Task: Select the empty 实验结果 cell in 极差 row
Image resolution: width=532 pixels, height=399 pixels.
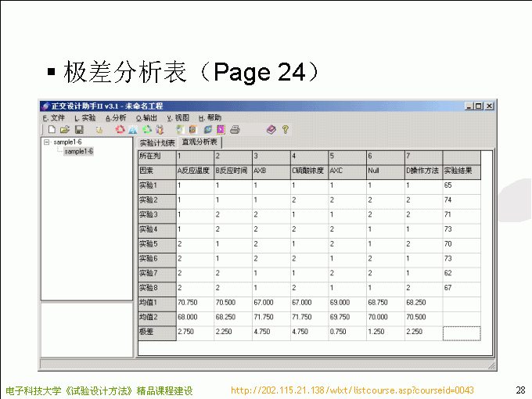Action: [461, 332]
